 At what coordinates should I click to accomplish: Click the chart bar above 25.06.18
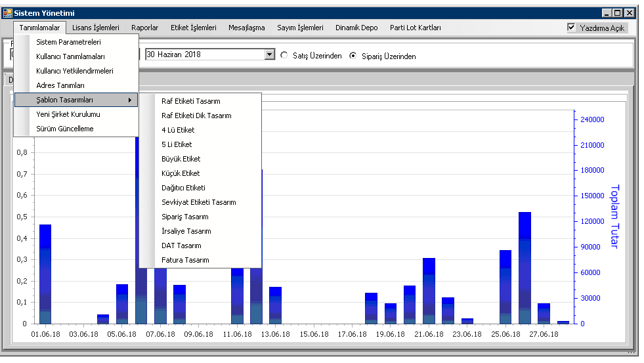[x=505, y=287]
